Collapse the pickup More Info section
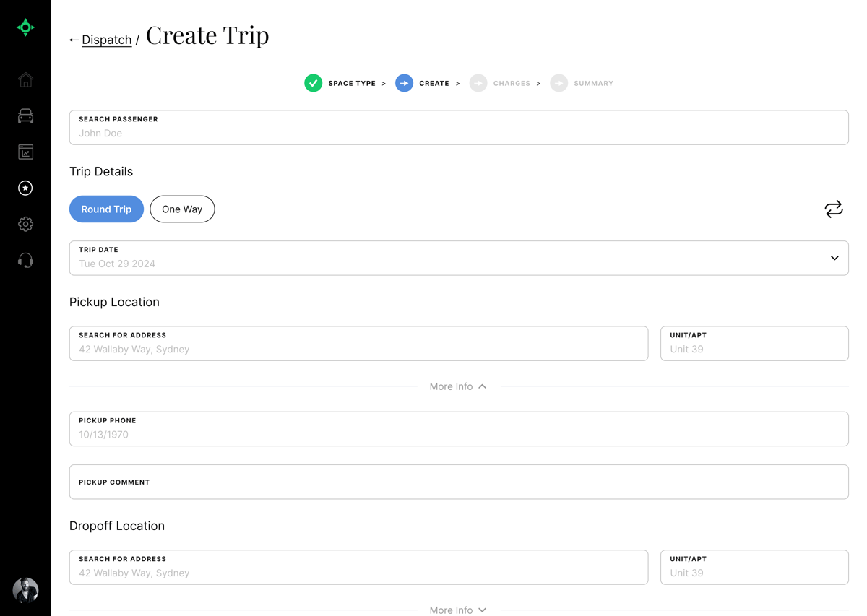 tap(458, 386)
